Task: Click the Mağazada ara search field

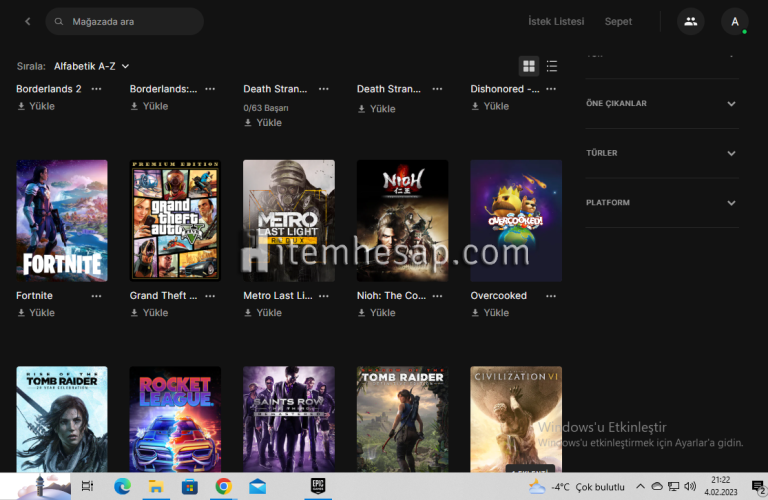Action: click(130, 22)
